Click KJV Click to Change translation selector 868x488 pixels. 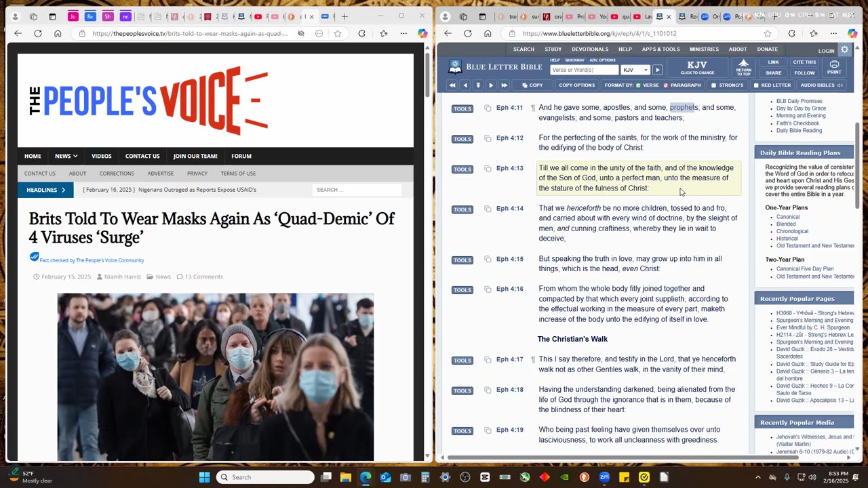697,67
